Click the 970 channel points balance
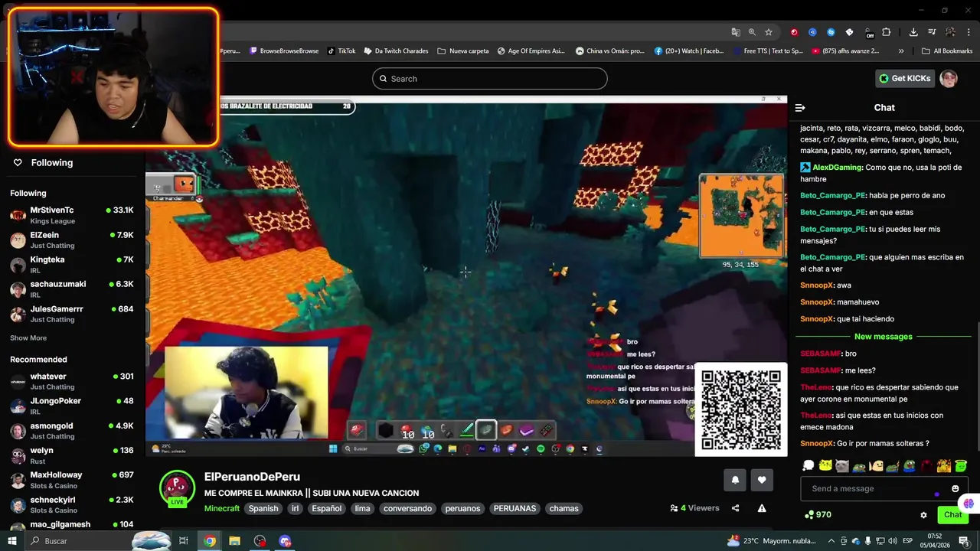Image resolution: width=980 pixels, height=551 pixels. pyautogui.click(x=818, y=515)
